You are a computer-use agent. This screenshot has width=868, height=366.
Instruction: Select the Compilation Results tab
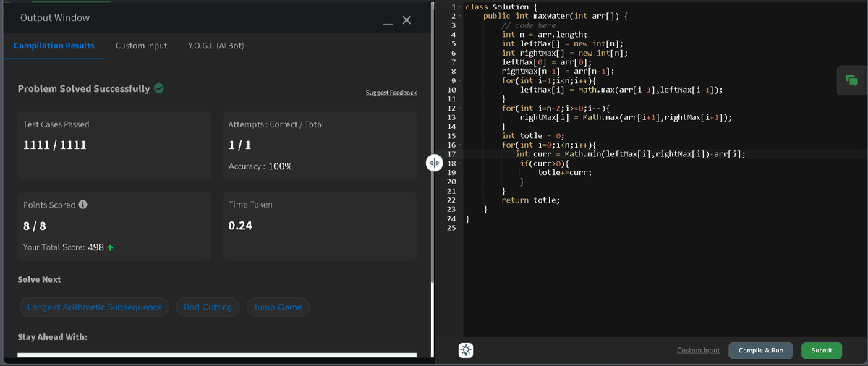(x=54, y=46)
